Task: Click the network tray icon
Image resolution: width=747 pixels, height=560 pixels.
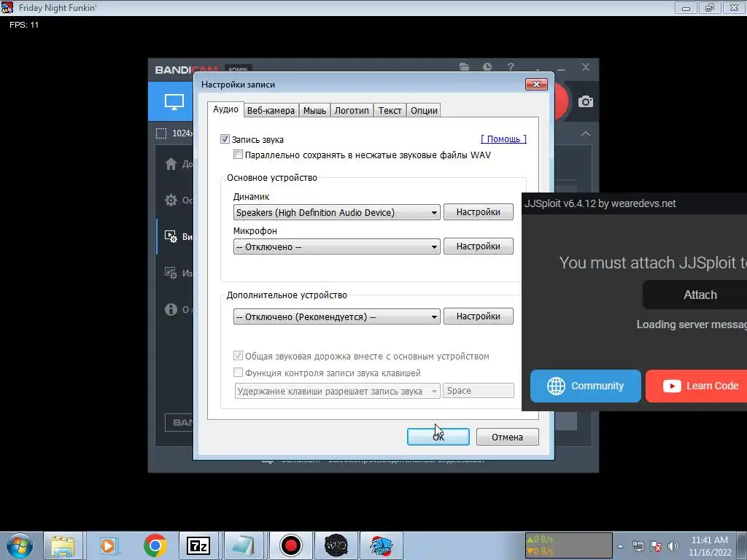Action: (638, 546)
